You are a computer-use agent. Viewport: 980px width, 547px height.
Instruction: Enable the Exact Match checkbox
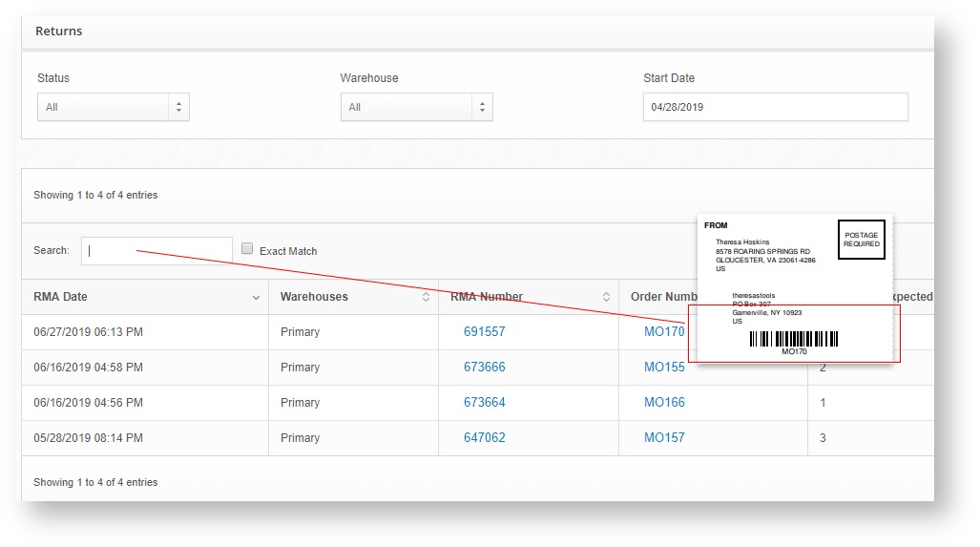pos(247,249)
